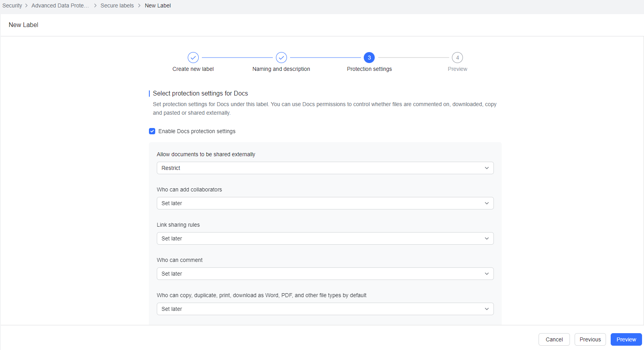Screen dimensions: 644x350
Task: Open the Allow documents to be shared externally dropdown
Action: coord(325,168)
